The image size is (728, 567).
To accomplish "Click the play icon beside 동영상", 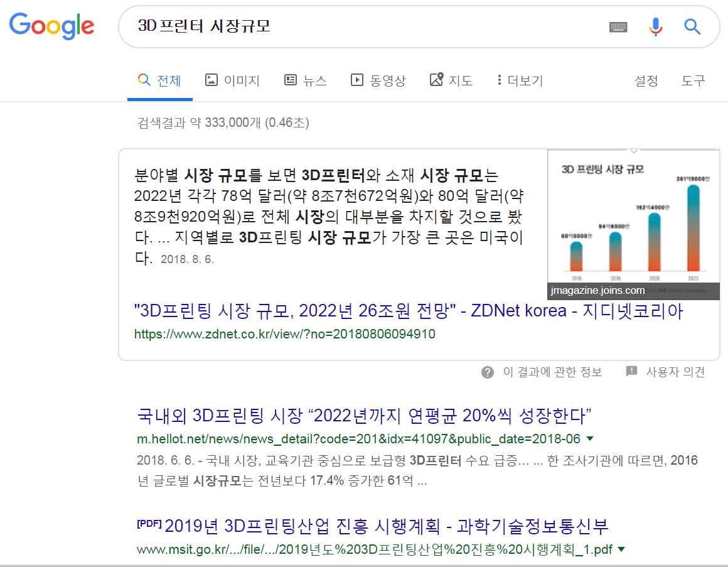I will pos(356,80).
